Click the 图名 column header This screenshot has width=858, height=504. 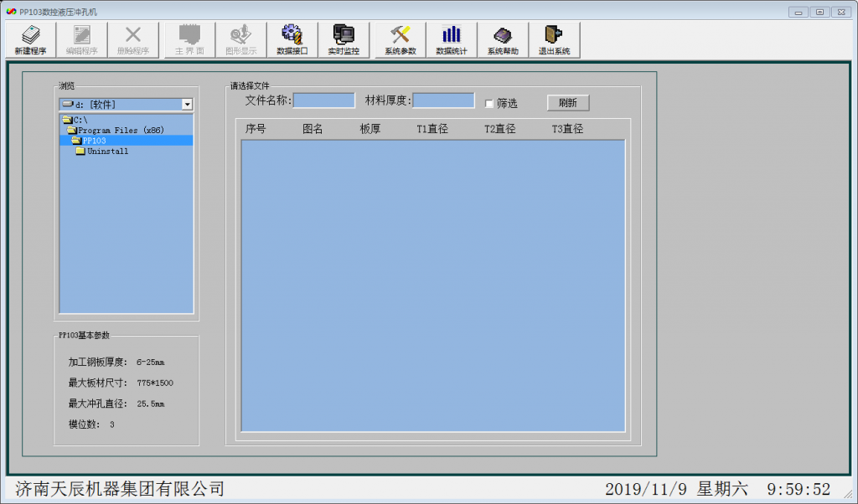click(x=313, y=129)
